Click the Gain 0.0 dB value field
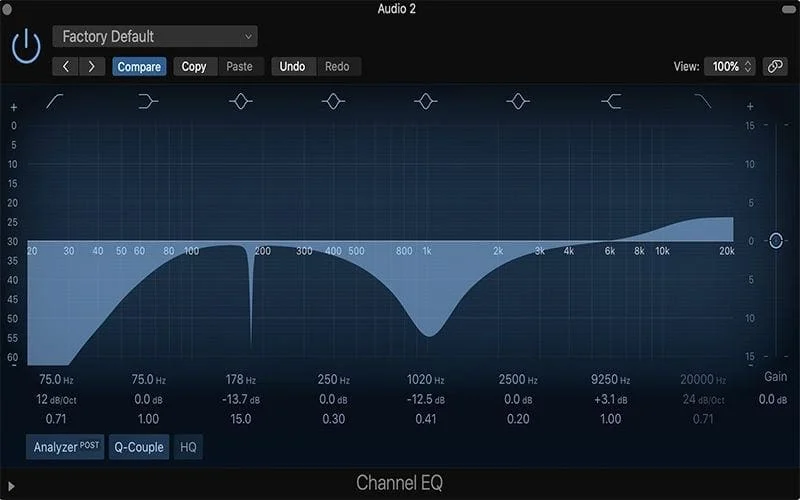Image resolution: width=800 pixels, height=500 pixels. point(772,399)
